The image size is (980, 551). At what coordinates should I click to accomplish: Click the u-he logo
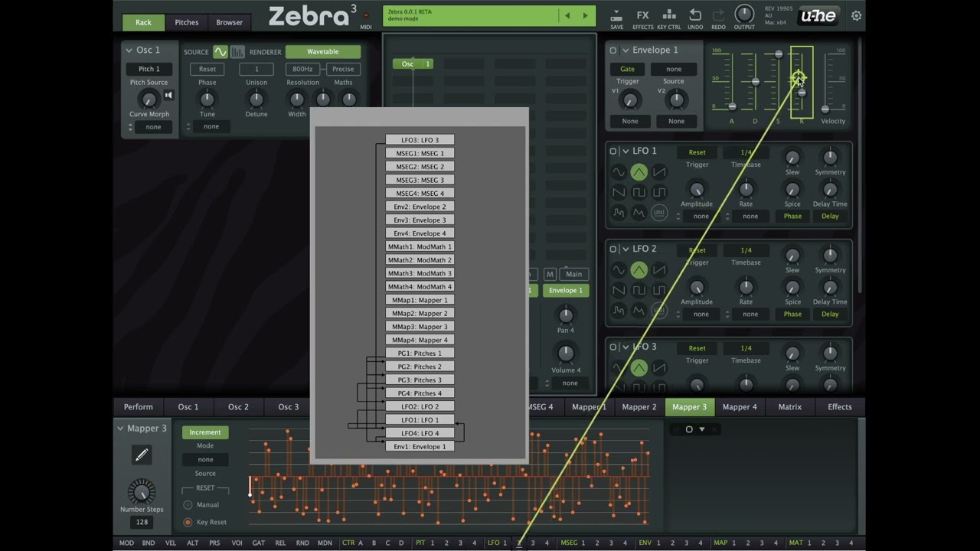point(818,16)
